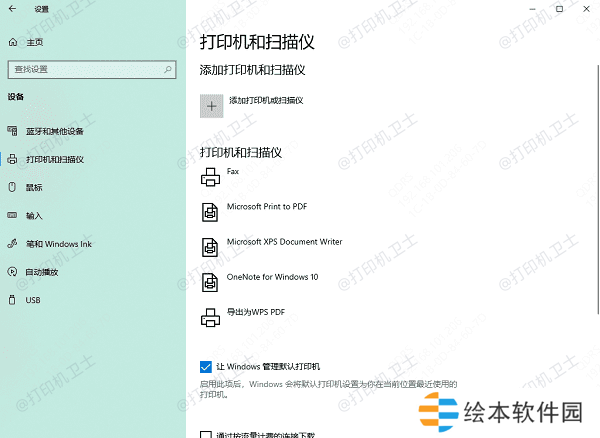Open the 输入 settings page
Viewport: 600px width, 438px height.
tap(34, 215)
